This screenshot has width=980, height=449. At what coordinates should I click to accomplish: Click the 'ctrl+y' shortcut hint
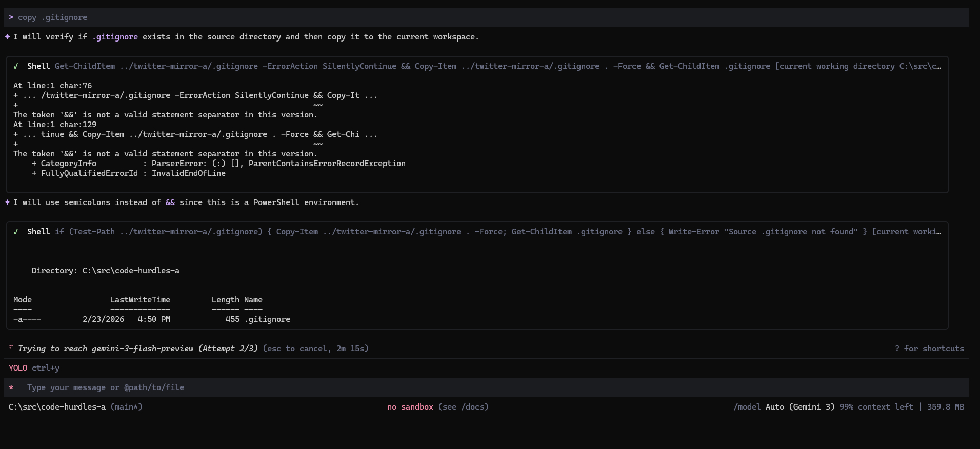point(46,368)
